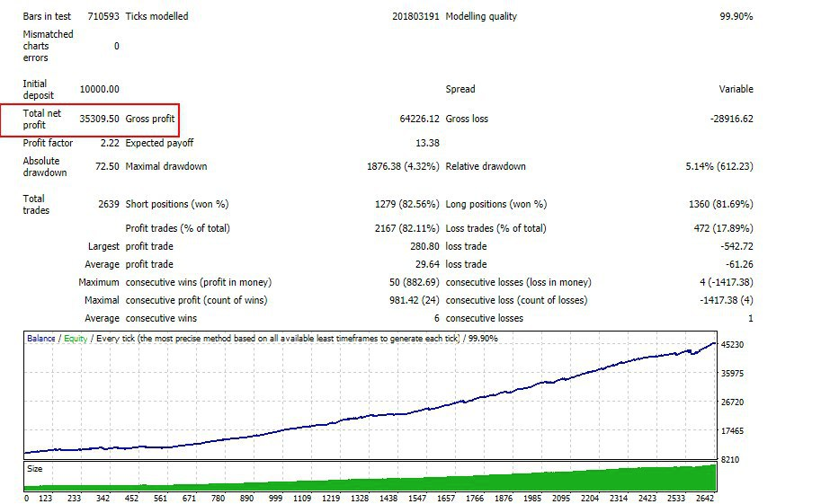Screen dimensions: 821x504
Task: Click consecutive wins value 50 (882.69)
Action: pos(415,282)
